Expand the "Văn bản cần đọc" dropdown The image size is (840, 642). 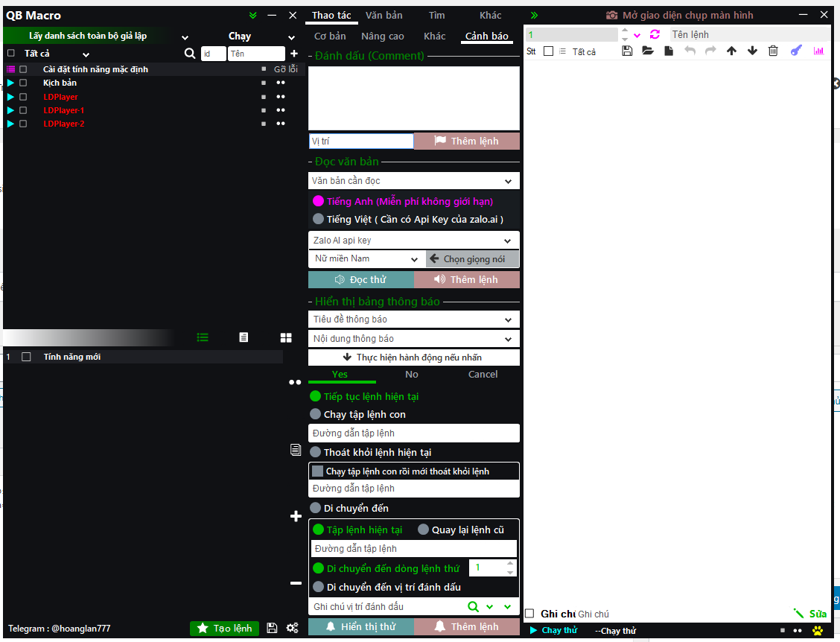click(508, 181)
